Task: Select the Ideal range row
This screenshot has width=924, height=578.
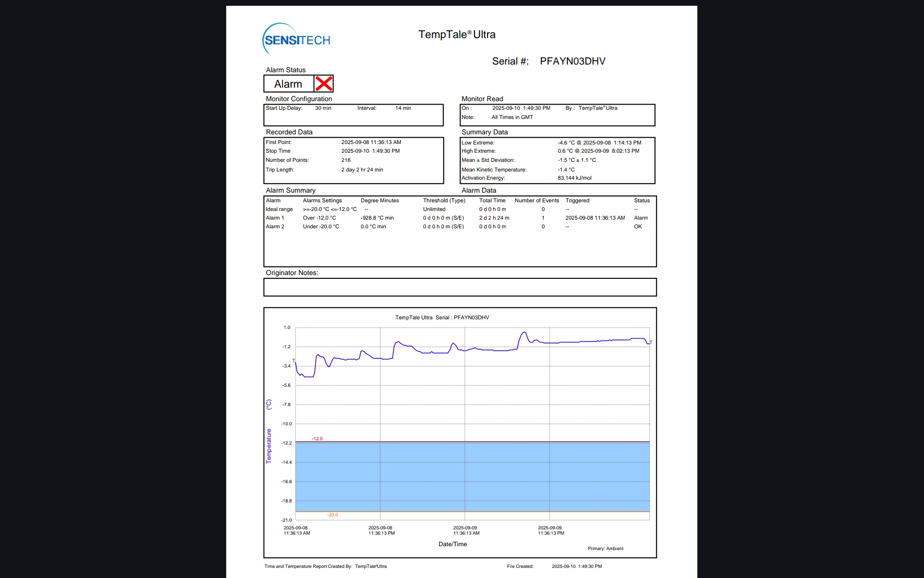Action: click(x=279, y=210)
